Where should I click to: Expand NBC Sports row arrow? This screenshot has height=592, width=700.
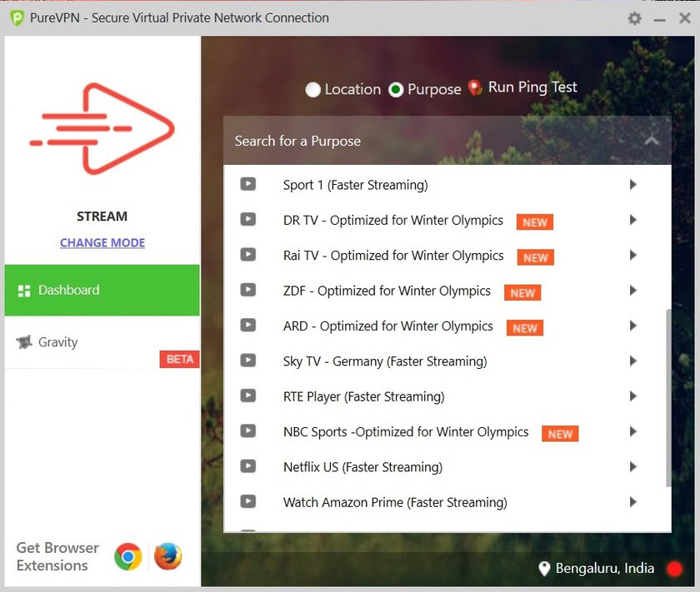click(632, 431)
